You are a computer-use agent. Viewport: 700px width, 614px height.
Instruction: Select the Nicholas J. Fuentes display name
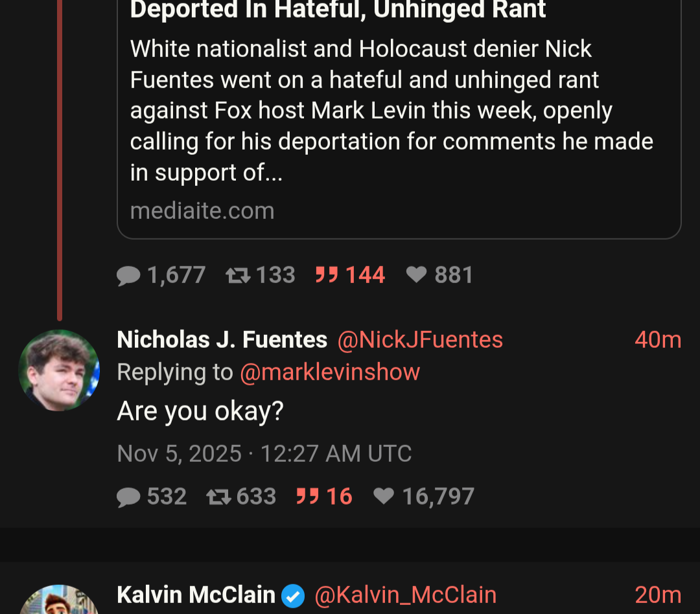point(222,340)
